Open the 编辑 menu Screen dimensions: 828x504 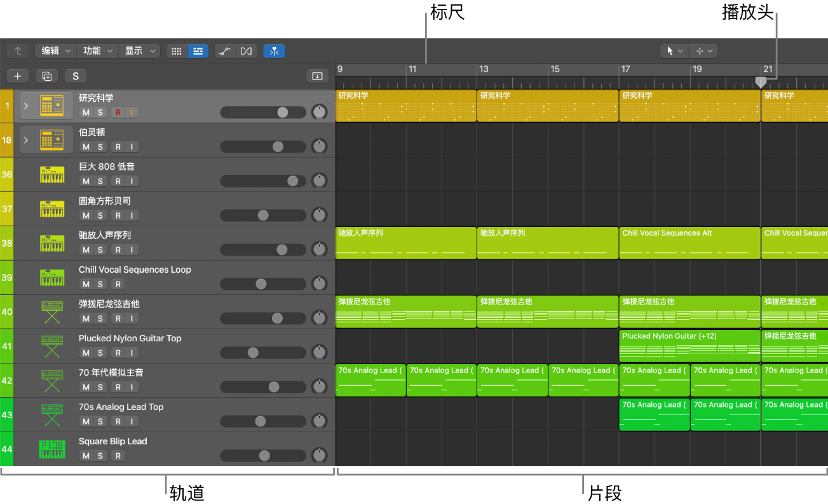[55, 51]
